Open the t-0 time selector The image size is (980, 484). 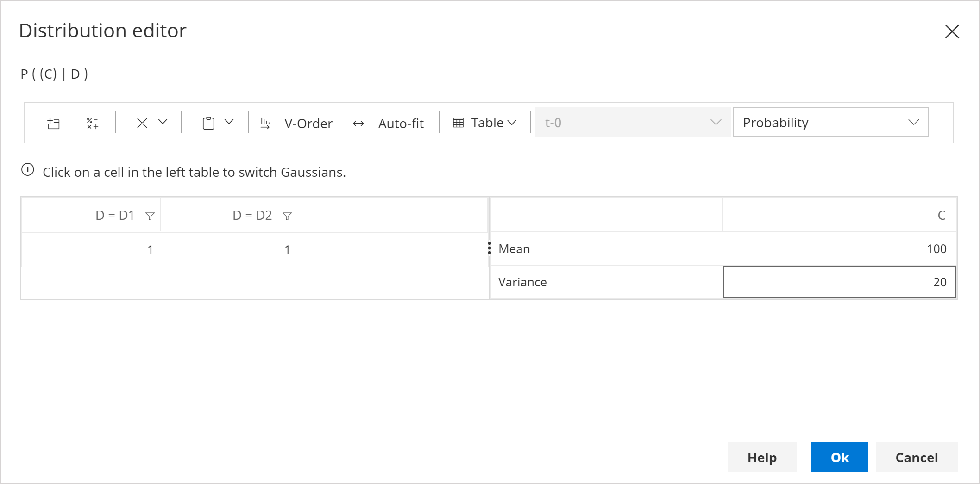tap(632, 123)
